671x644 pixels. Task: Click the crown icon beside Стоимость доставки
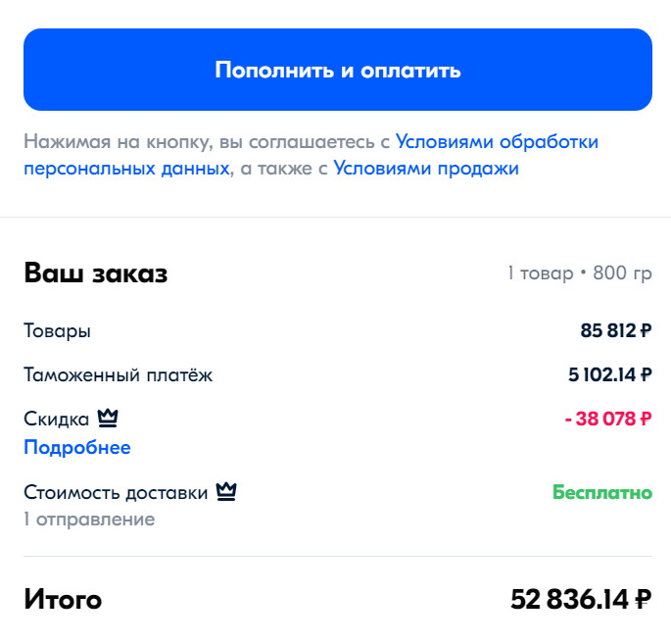(x=226, y=492)
